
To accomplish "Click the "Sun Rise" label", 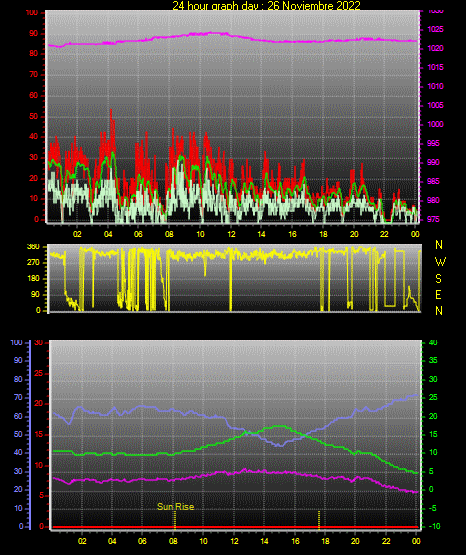I will tap(176, 507).
